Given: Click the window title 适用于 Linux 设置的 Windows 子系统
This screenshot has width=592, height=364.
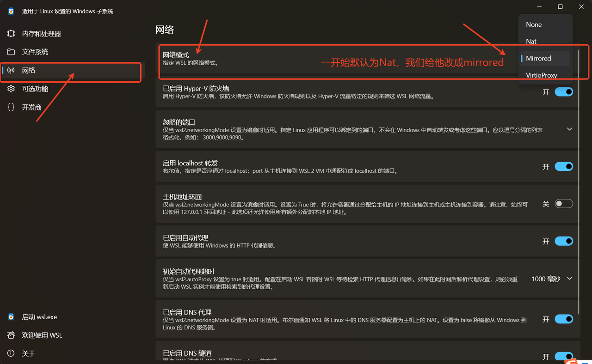Looking at the screenshot, I should pos(68,11).
